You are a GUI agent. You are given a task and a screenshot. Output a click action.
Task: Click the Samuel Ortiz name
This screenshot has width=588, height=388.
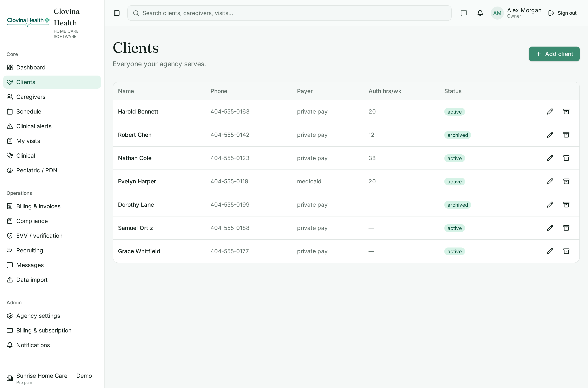coord(136,228)
